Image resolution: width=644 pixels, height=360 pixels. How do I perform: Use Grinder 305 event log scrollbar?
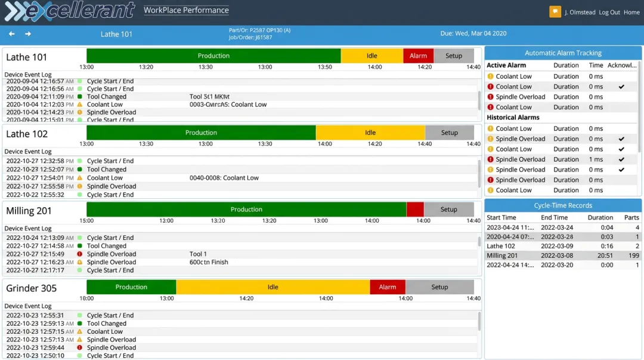point(479,321)
